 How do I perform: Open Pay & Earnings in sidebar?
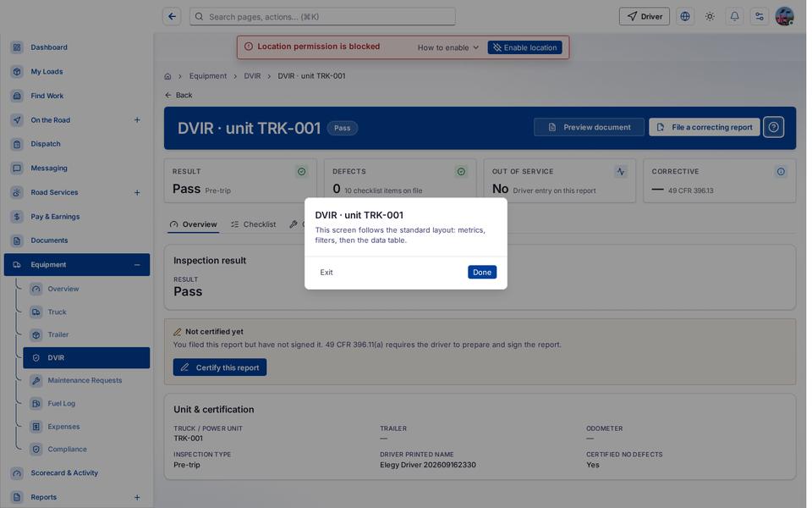pos(77,217)
